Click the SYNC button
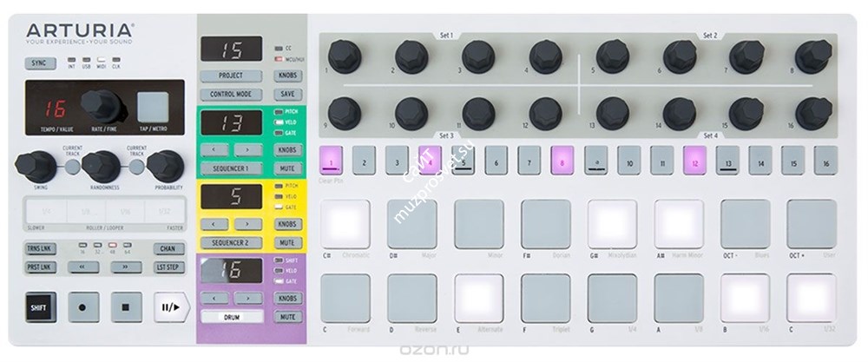868x362 pixels. click(40, 63)
